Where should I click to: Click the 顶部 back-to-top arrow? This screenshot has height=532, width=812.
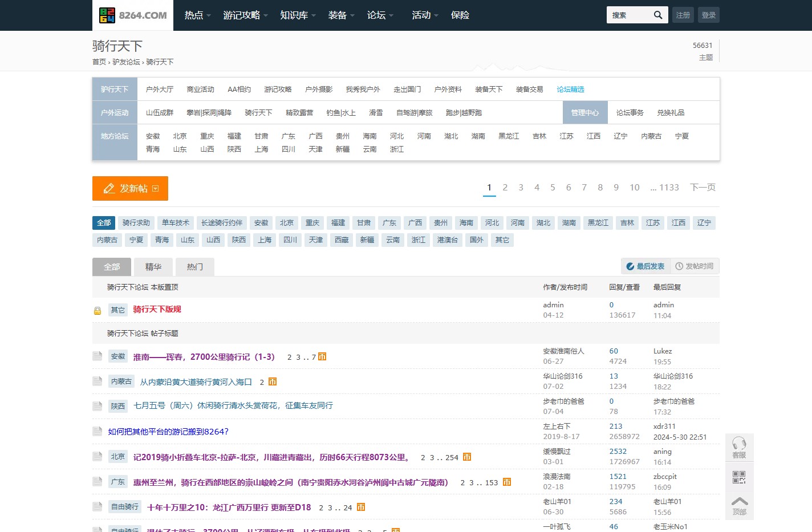click(x=740, y=505)
